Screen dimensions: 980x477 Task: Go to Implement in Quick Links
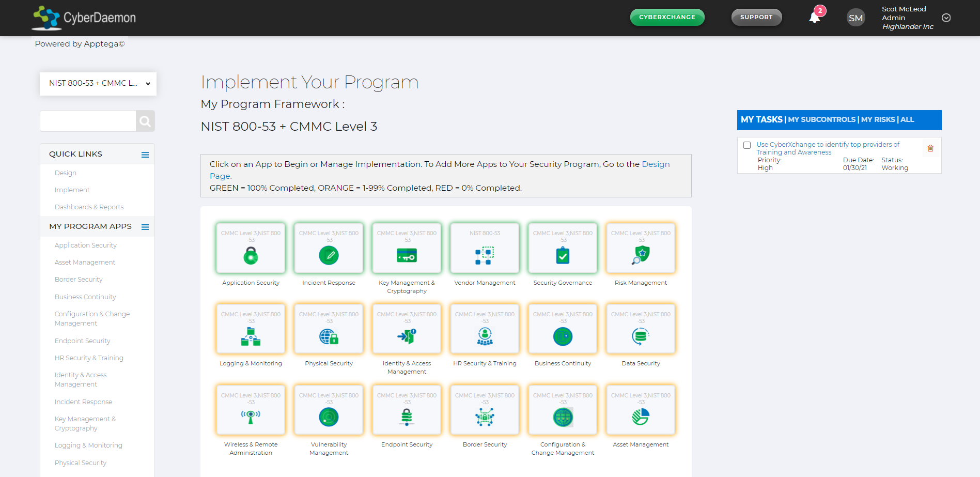tap(72, 190)
